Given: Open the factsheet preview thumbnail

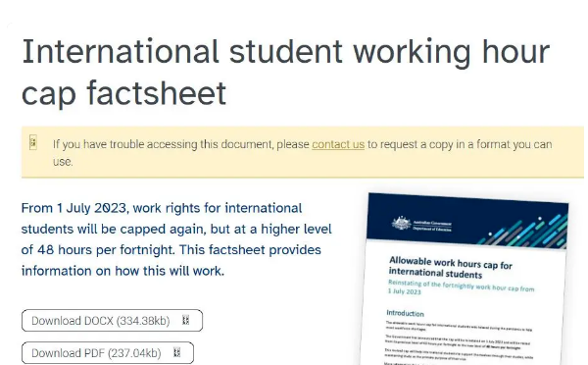Looking at the screenshot, I should (465, 279).
